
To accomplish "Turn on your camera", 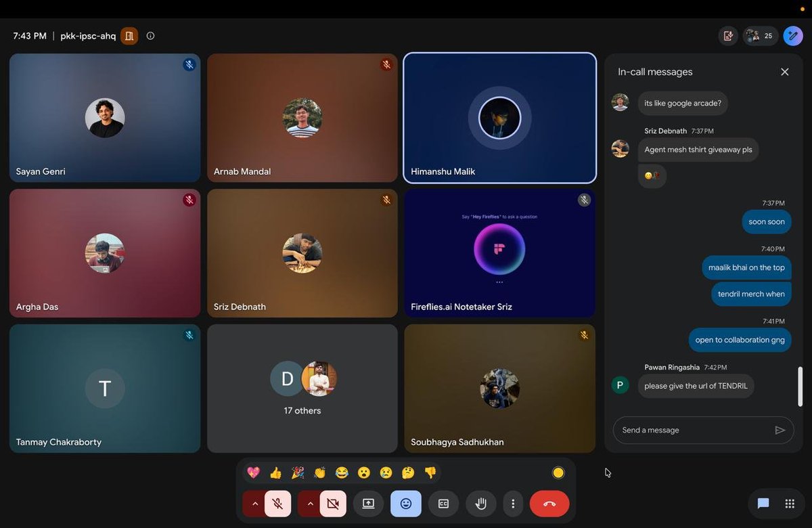I will pyautogui.click(x=333, y=504).
